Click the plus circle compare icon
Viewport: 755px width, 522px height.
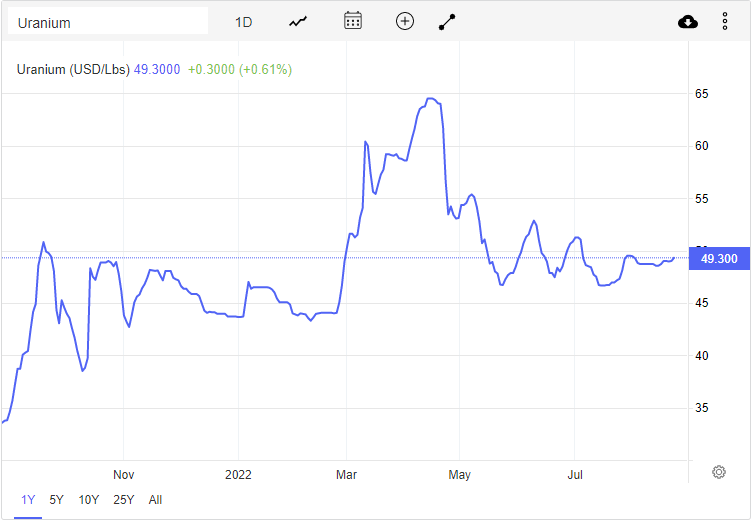(x=405, y=21)
